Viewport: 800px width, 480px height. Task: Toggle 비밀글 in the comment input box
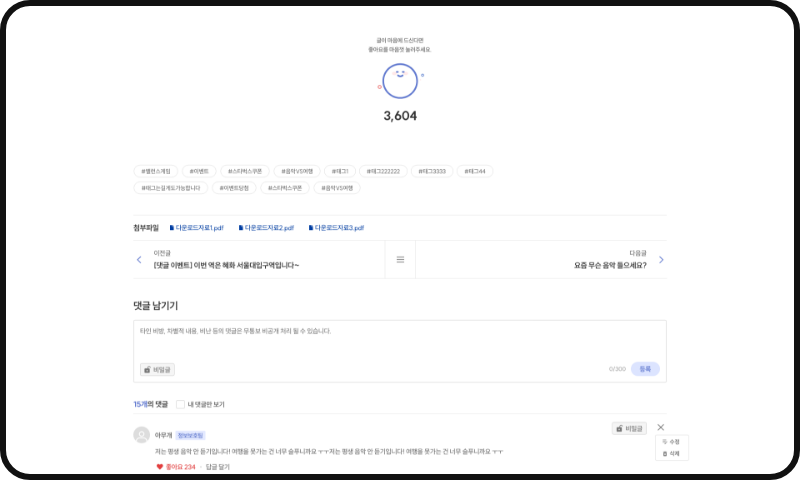click(x=157, y=369)
